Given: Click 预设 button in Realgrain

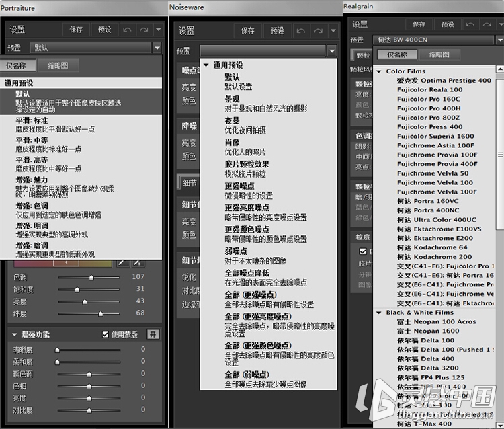Looking at the screenshot, I should click(447, 24).
